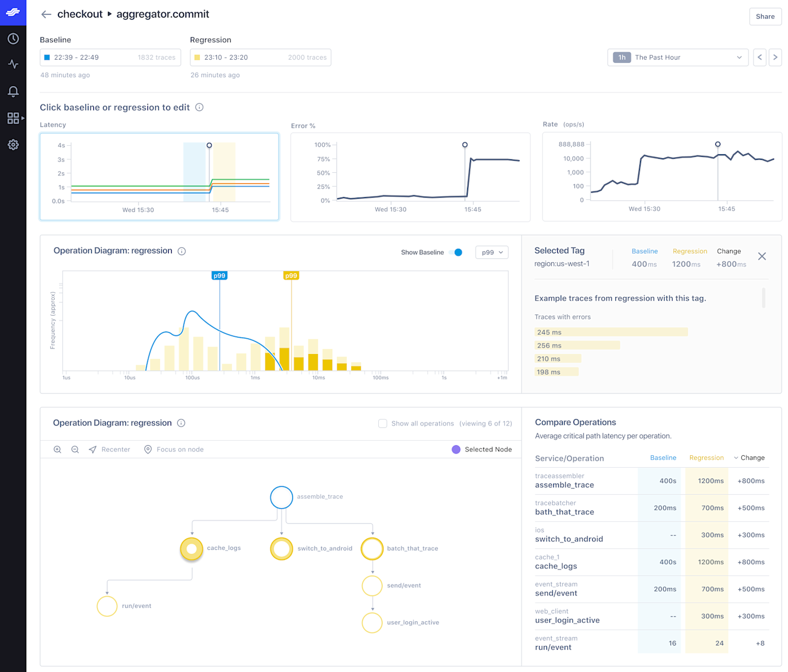Toggle the Show Baseline switch
This screenshot has width=788, height=672.
click(456, 252)
